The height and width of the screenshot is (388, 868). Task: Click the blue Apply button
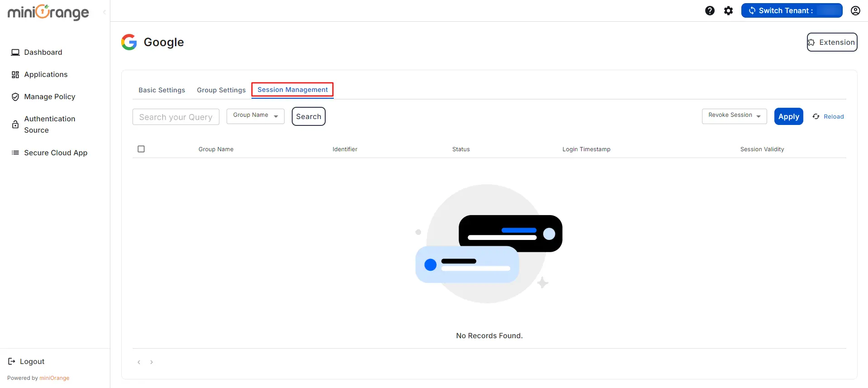click(x=789, y=116)
